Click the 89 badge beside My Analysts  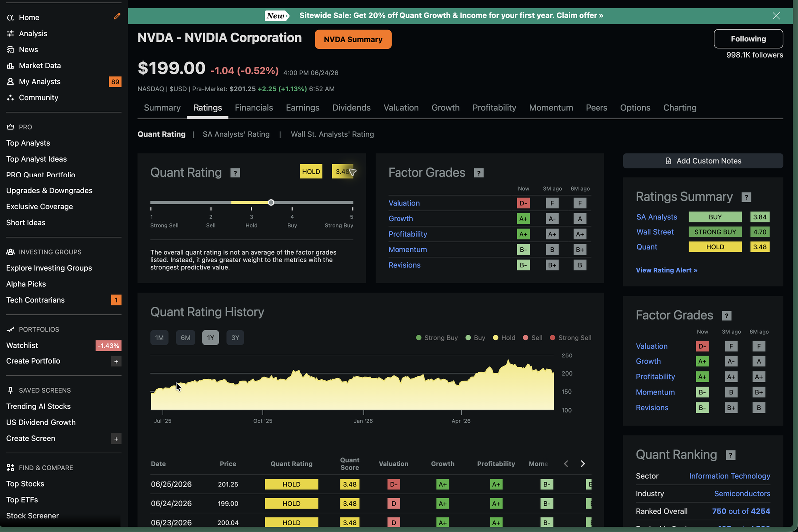[x=115, y=82]
